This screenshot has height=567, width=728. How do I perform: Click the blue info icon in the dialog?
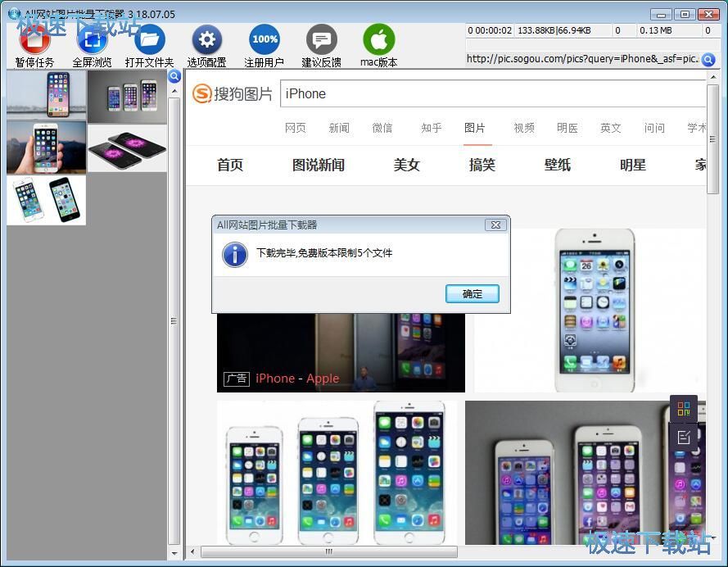(x=235, y=255)
